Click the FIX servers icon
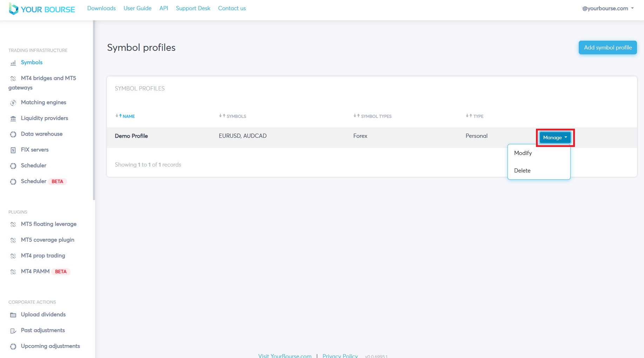 [x=13, y=150]
